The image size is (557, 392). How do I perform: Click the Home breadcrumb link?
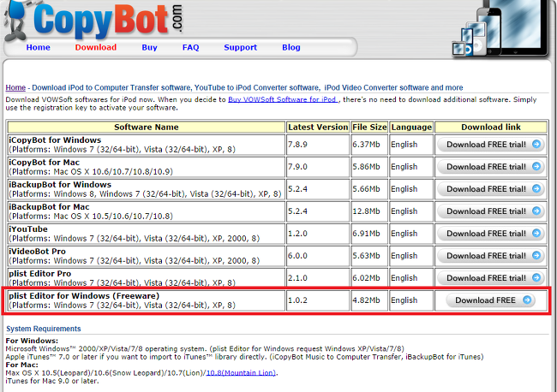[x=15, y=87]
